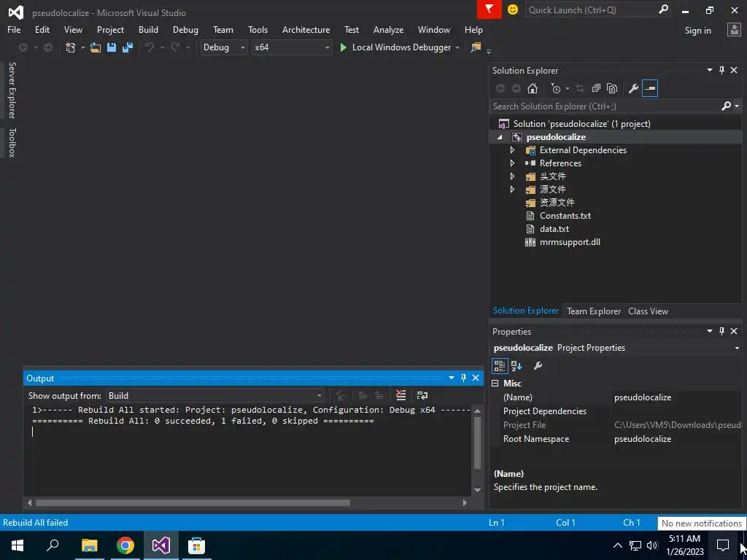Switch Properties to Alphabetical sort
747x560 pixels.
516,366
